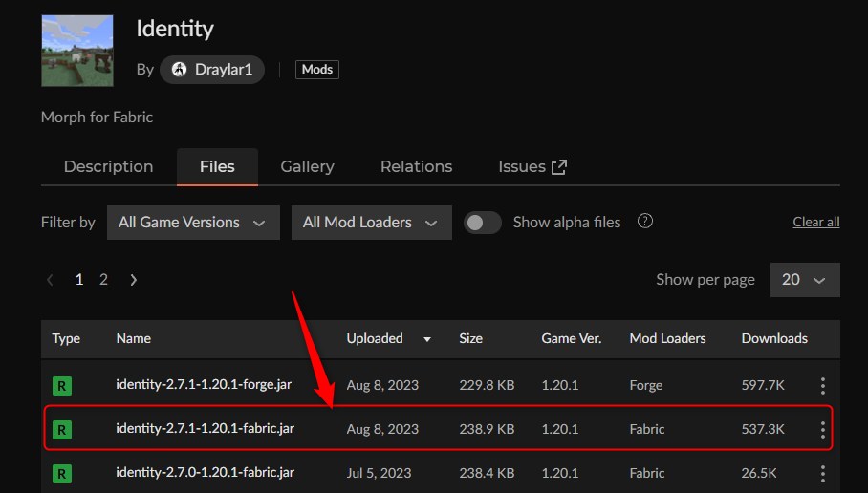Open the Gallery tab
The image size is (868, 493).
pyautogui.click(x=307, y=166)
